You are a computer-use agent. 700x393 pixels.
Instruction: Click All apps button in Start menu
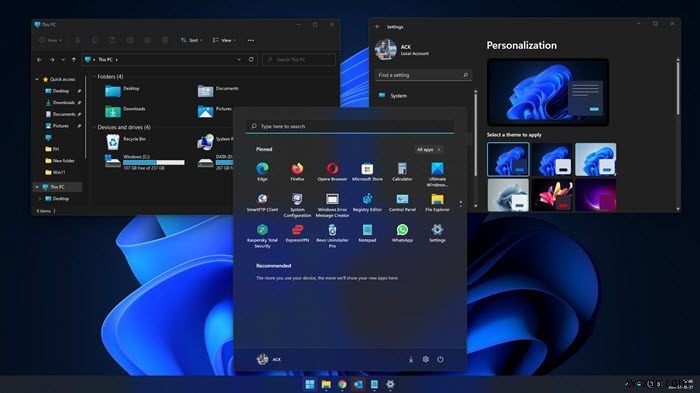[428, 150]
